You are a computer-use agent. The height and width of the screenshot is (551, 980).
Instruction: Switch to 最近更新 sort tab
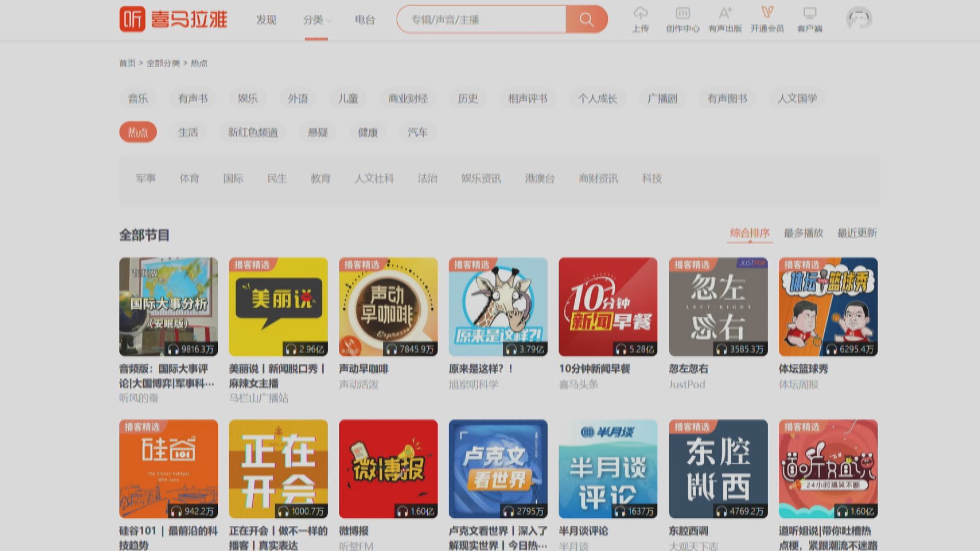tap(857, 233)
